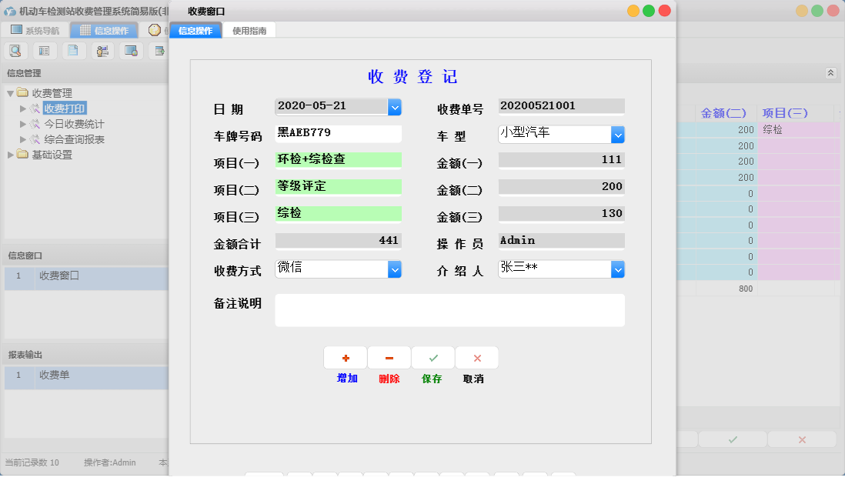This screenshot has height=504, width=845.
Task: Click the report list toolbar icon
Action: [x=43, y=50]
